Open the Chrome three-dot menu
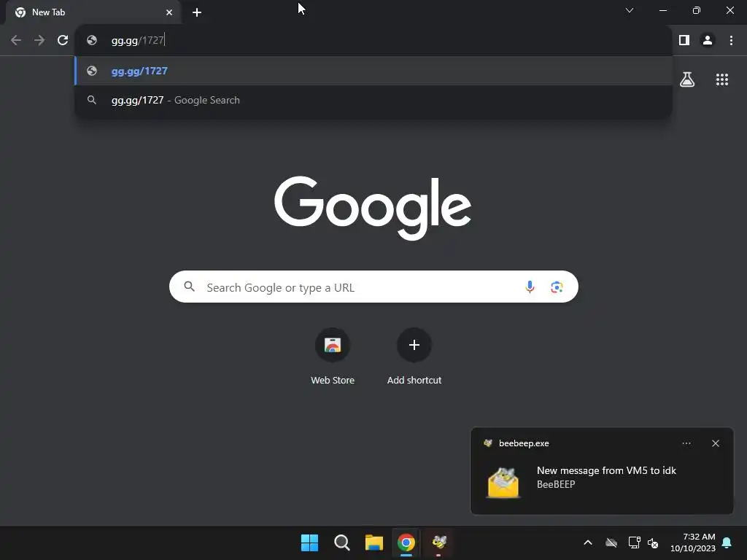Viewport: 747px width, 560px height. pyautogui.click(x=731, y=41)
